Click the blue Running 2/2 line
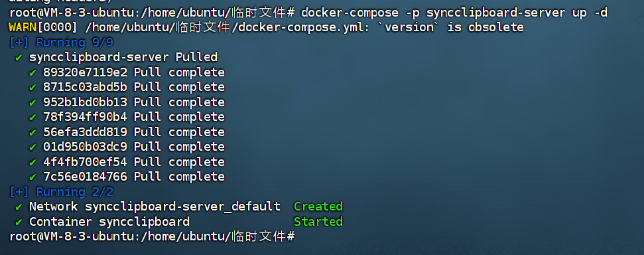This screenshot has height=255, width=644. point(61,192)
